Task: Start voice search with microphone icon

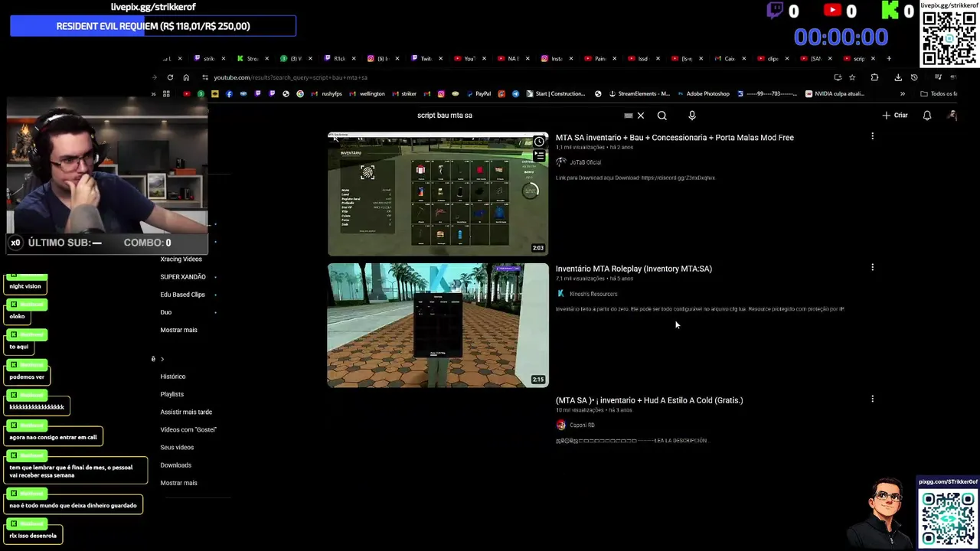Action: [x=692, y=116]
